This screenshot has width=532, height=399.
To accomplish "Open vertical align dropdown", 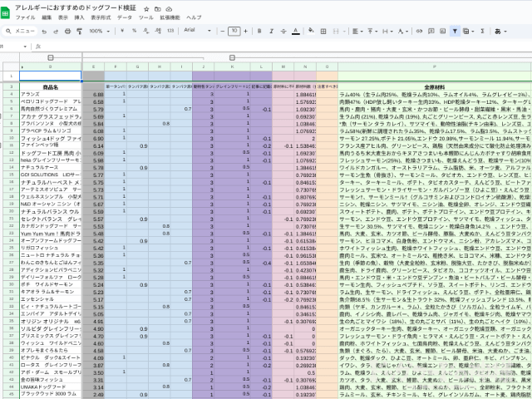I will (372, 32).
